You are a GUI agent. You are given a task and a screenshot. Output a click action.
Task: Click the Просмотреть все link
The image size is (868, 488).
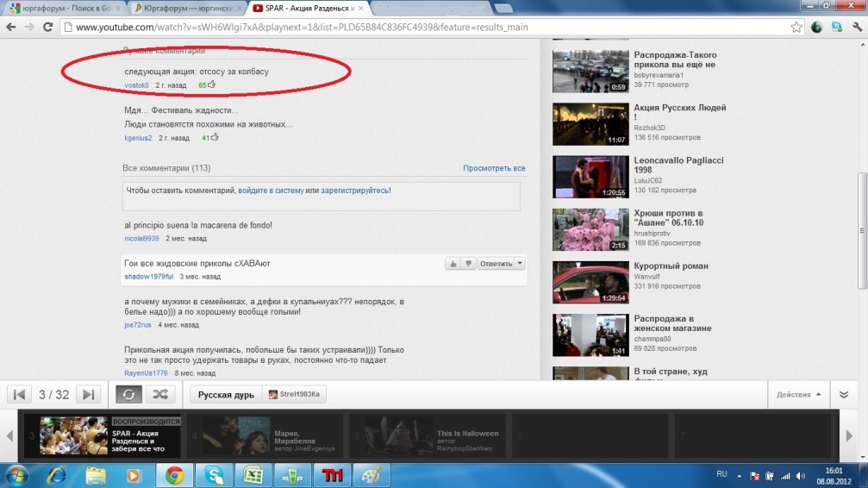point(494,168)
